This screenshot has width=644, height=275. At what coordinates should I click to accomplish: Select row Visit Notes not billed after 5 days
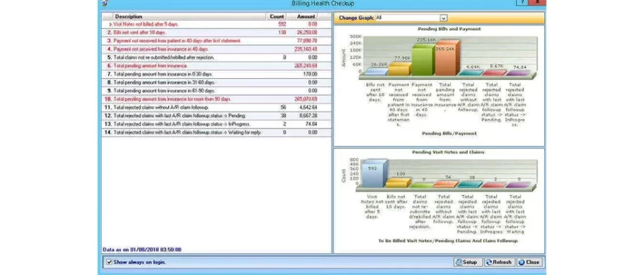pos(216,25)
